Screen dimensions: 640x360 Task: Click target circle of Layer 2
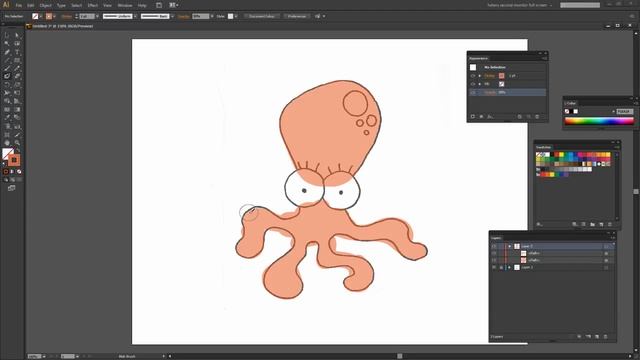tap(606, 246)
